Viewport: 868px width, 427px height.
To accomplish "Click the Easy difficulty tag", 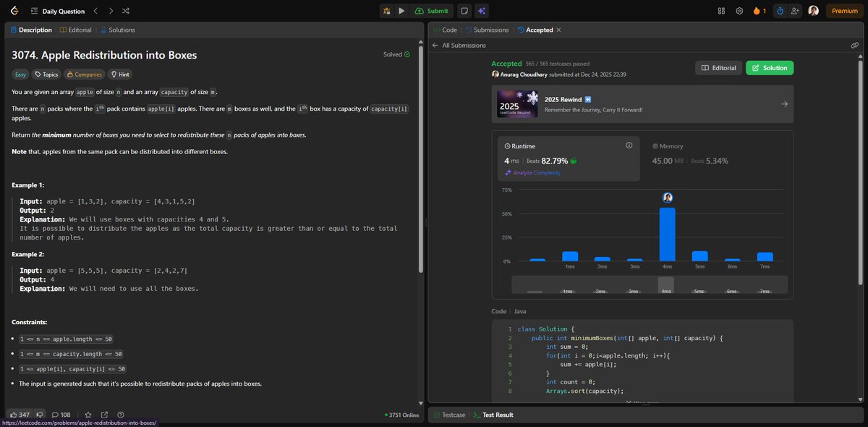I will (x=21, y=74).
